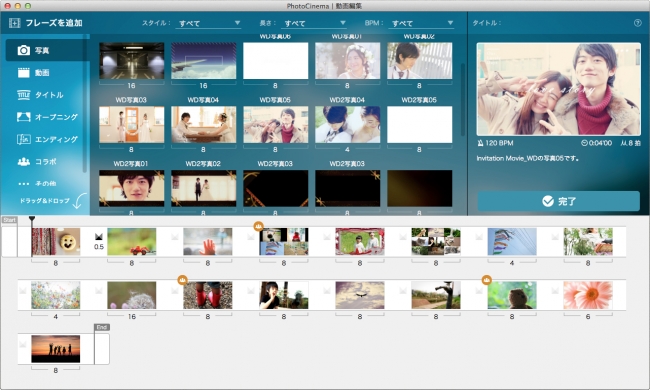Click the 完了 button
The width and height of the screenshot is (650, 390).
pos(559,201)
